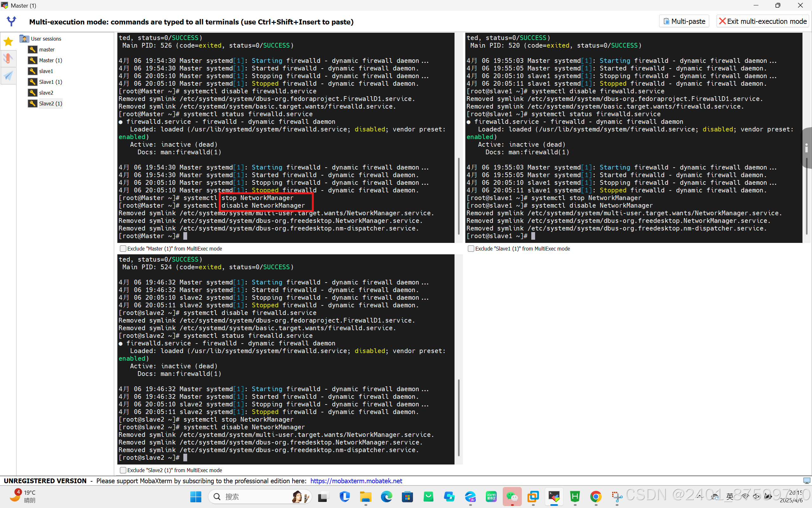Open Task View from the taskbar
This screenshot has height=508, width=812.
[324, 497]
